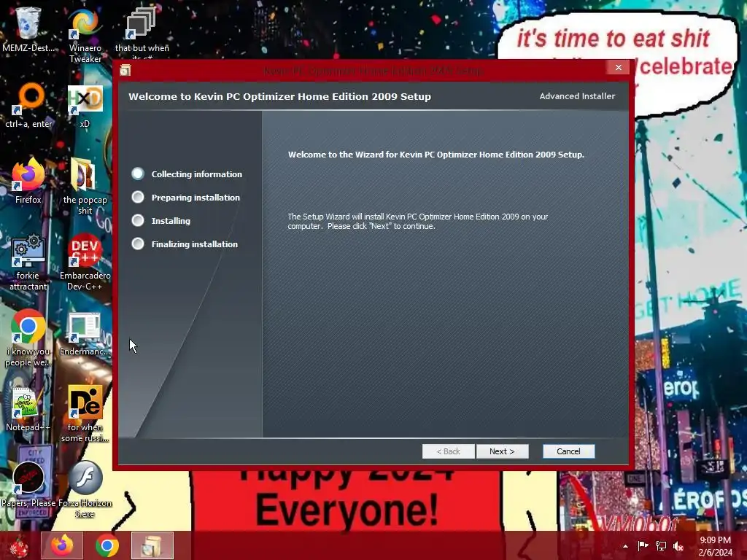Click the setup window title bar icon
Image resolution: width=747 pixels, height=560 pixels.
(x=125, y=71)
